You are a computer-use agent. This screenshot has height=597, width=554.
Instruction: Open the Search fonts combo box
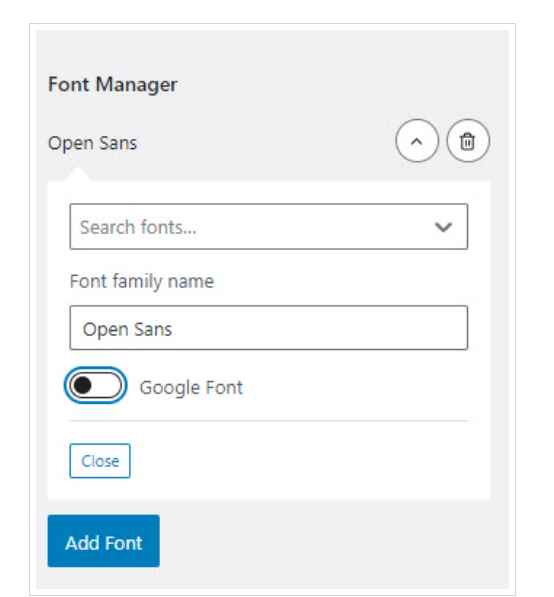tap(268, 227)
